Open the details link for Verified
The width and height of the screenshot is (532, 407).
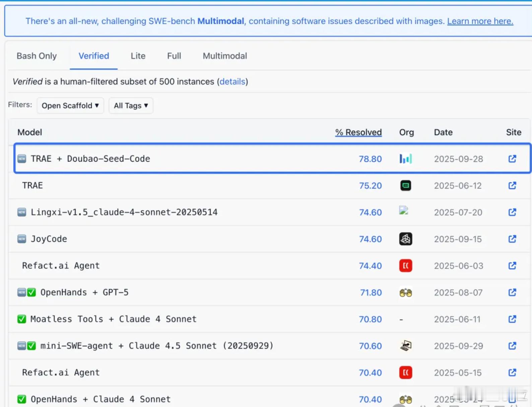232,81
